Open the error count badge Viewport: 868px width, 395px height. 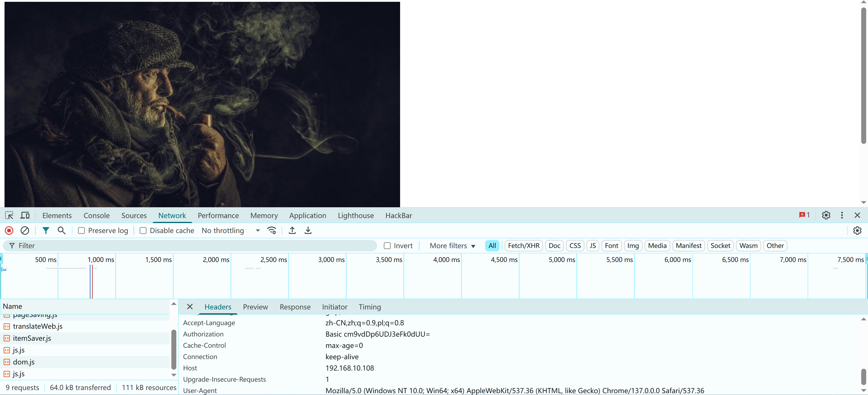tap(804, 215)
